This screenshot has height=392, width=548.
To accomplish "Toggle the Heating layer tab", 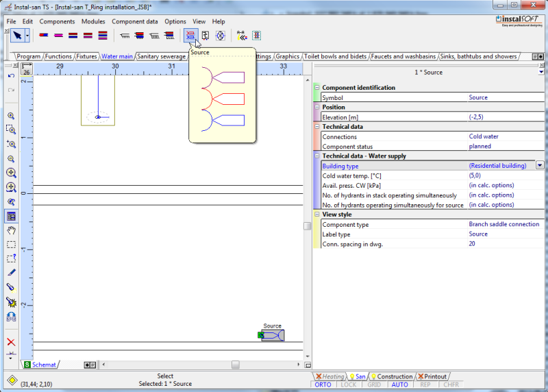I will pos(330,377).
